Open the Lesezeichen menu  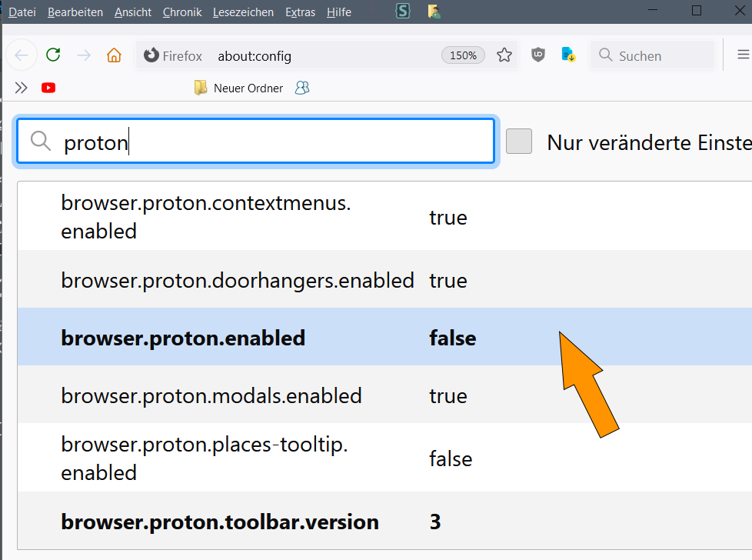243,12
